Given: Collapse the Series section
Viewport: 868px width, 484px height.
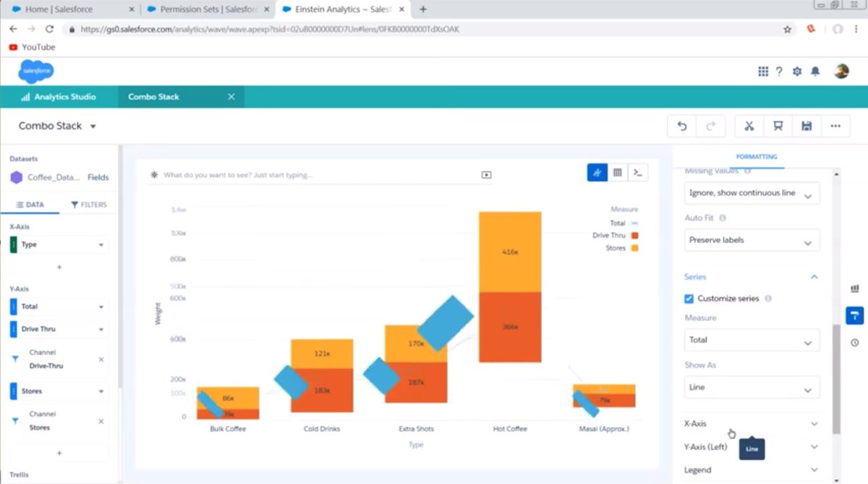Looking at the screenshot, I should point(814,277).
